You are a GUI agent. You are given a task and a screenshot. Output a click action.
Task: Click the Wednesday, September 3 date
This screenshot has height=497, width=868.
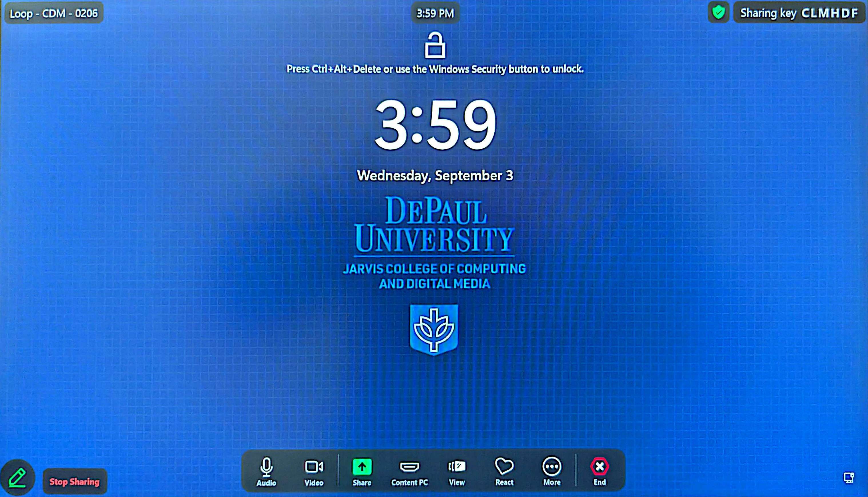435,175
